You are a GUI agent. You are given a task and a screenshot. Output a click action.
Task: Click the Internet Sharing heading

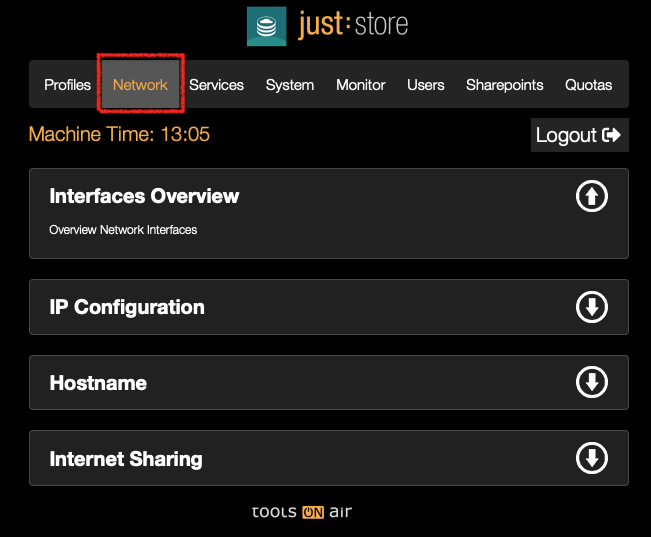126,459
